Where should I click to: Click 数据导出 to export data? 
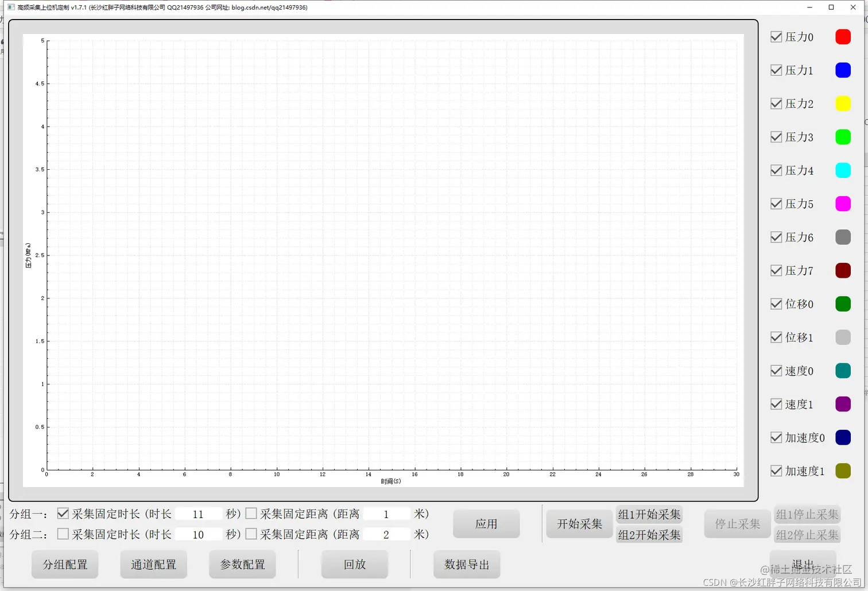[466, 564]
